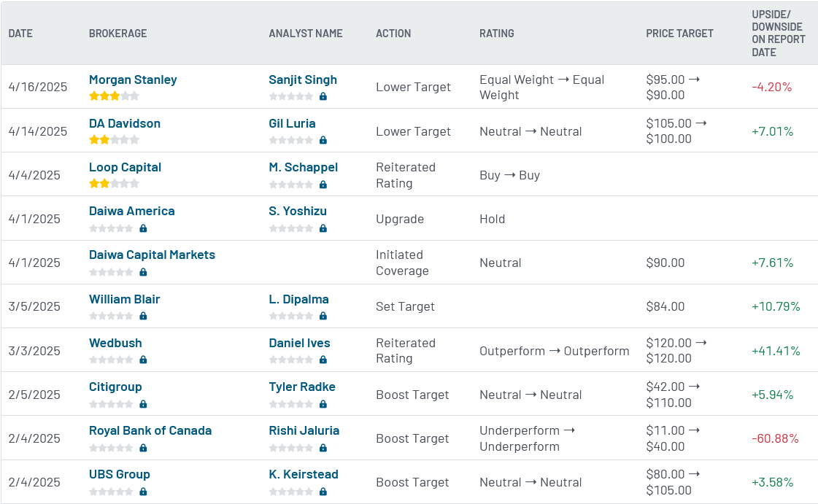818x504 pixels.
Task: Click lock icon beside Daniel Ives rating
Action: click(x=323, y=359)
